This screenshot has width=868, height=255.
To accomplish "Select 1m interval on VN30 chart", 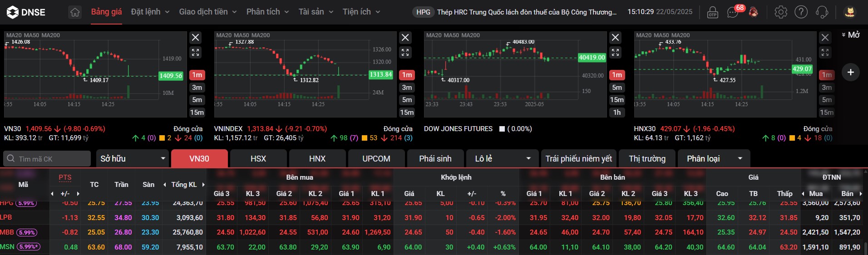I will point(197,75).
